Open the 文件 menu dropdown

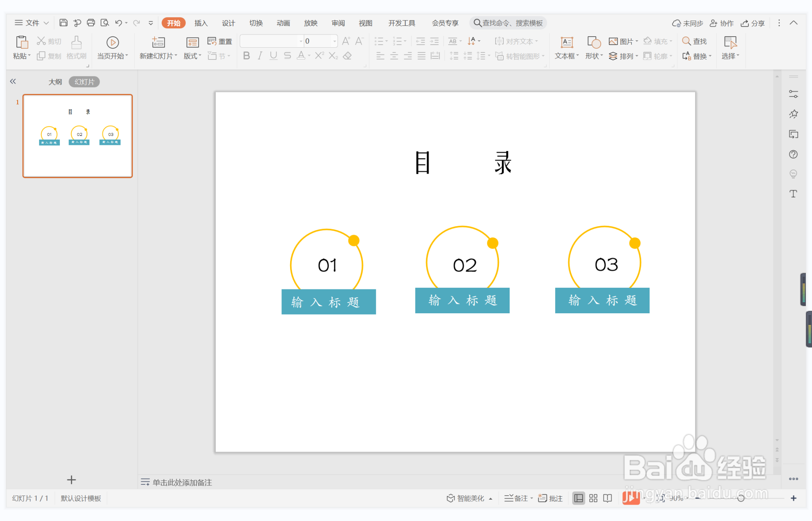point(32,23)
